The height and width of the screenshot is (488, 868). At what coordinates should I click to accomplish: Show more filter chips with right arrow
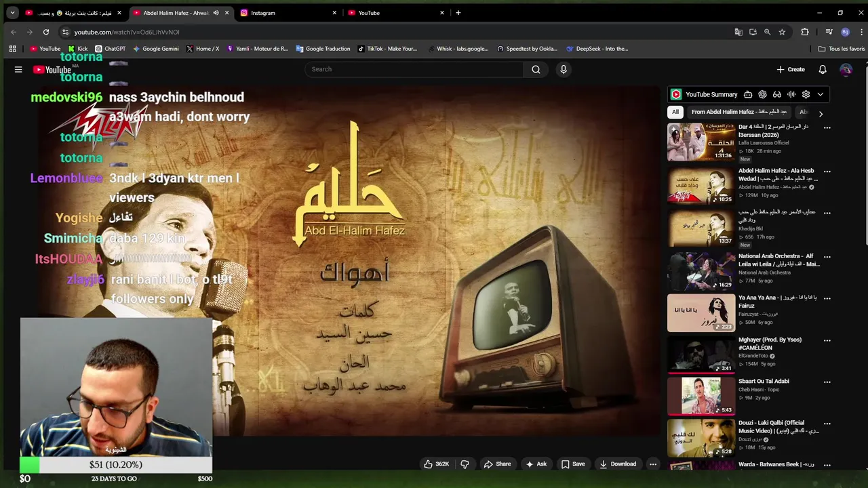tap(821, 114)
